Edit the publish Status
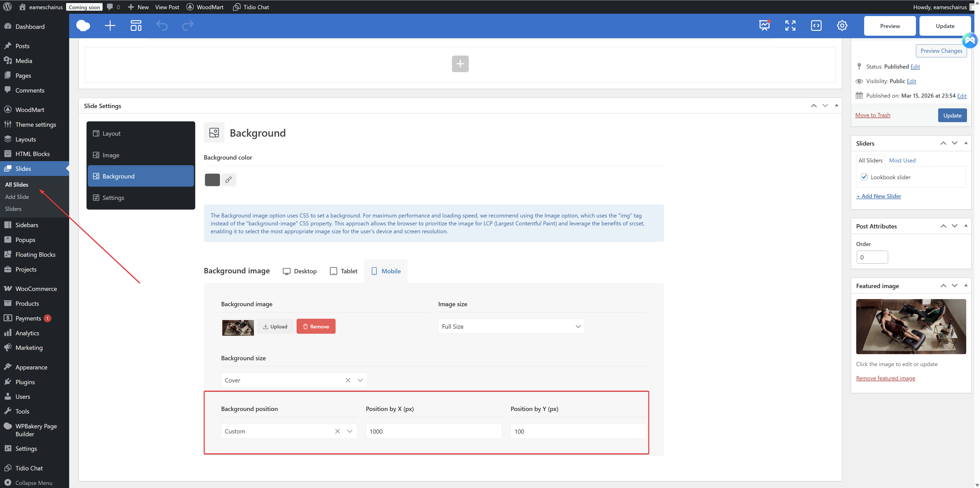Viewport: 980px width, 488px height. (915, 67)
